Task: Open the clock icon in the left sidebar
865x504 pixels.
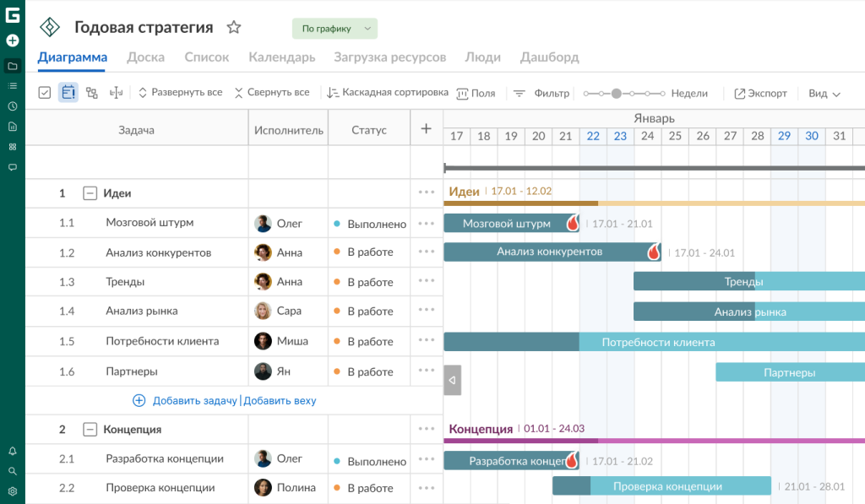Action: pyautogui.click(x=13, y=106)
